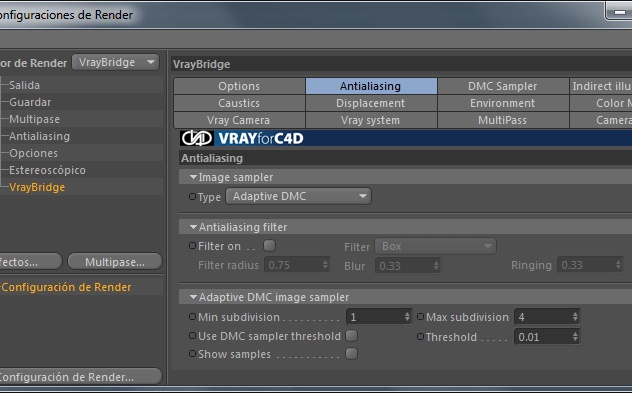This screenshot has width=632, height=393.
Task: Open the Adaptive DMC type dropdown
Action: (298, 196)
